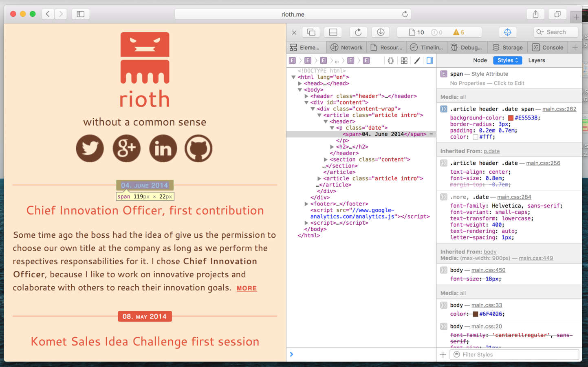
Task: Detach inspector into separate window
Action: 311,32
